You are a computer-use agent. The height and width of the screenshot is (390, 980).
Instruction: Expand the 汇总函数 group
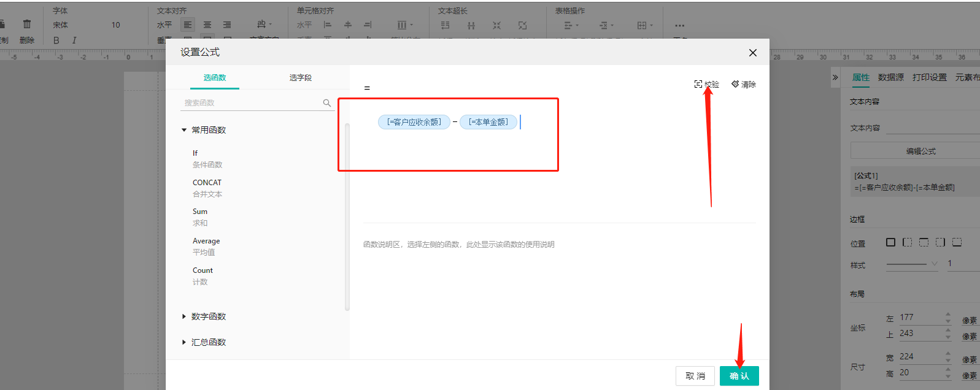[184, 342]
